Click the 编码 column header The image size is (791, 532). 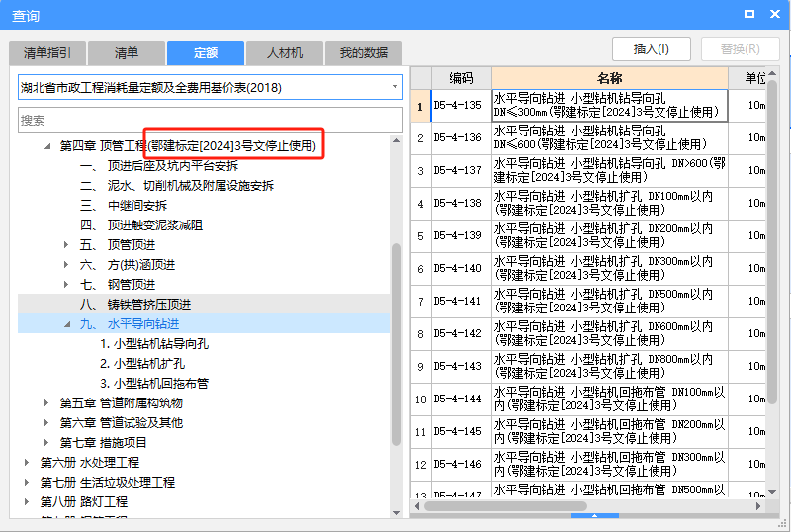pyautogui.click(x=461, y=78)
